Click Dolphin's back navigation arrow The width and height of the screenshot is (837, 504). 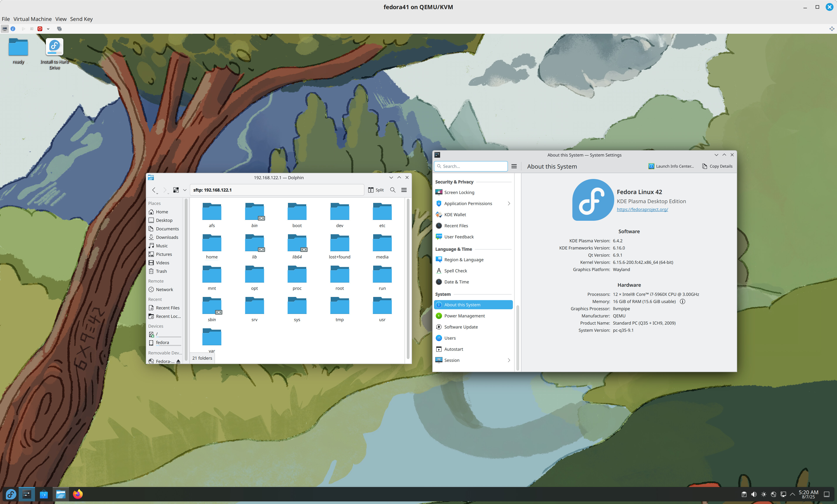click(x=154, y=190)
